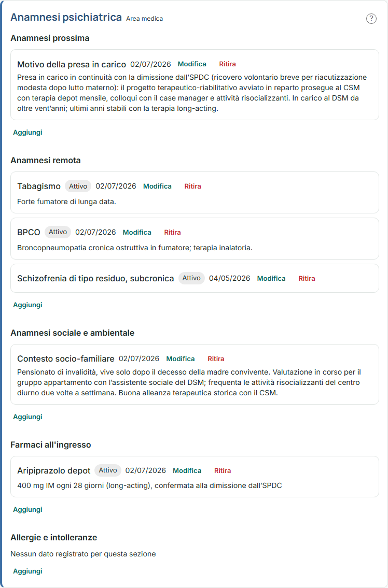
Task: Click the Attivo badge on Tabagismo
Action: [78, 186]
